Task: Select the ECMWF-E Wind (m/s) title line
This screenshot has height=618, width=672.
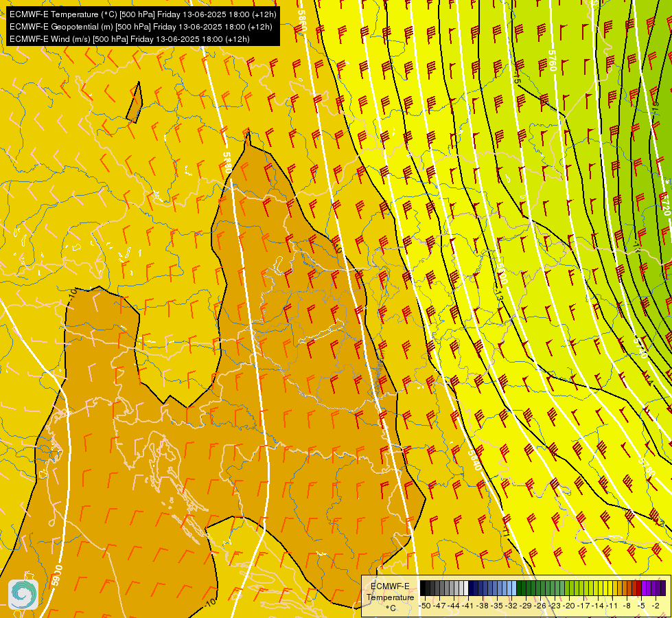Action: point(130,39)
